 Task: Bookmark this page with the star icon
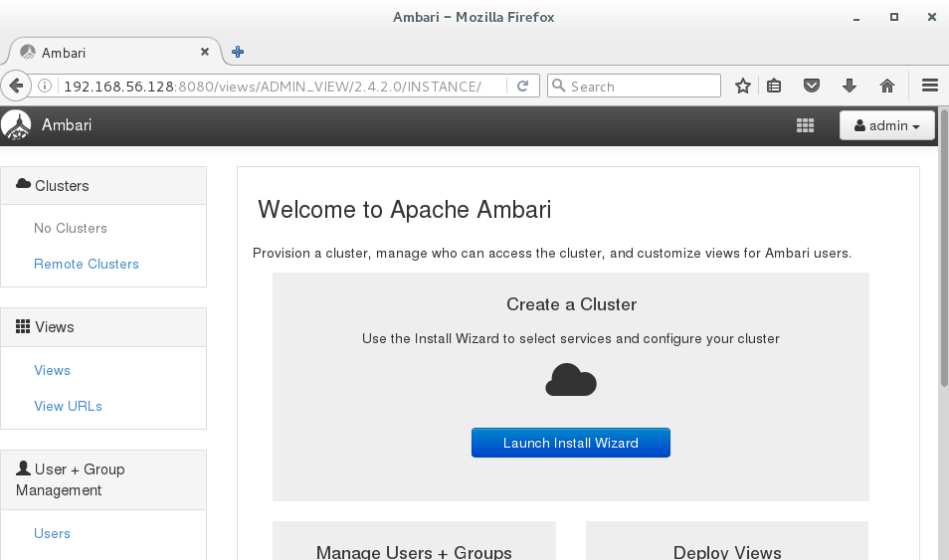tap(742, 87)
